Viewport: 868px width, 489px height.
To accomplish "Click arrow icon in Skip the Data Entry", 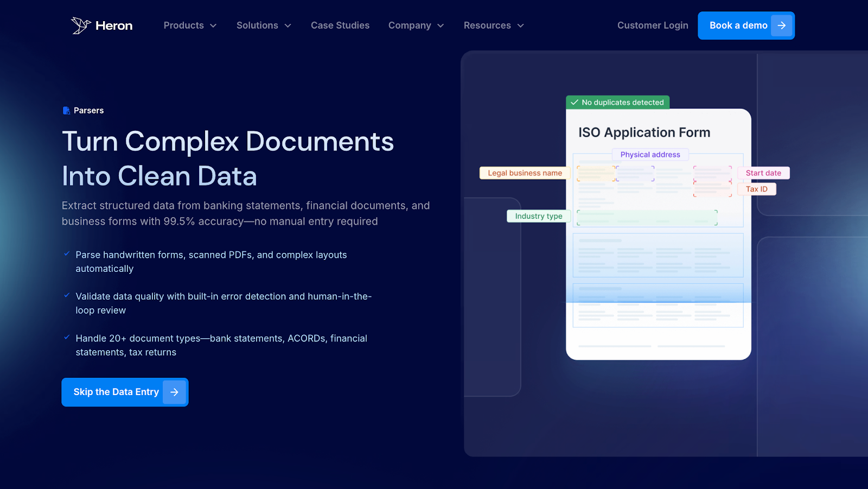I will click(x=174, y=392).
